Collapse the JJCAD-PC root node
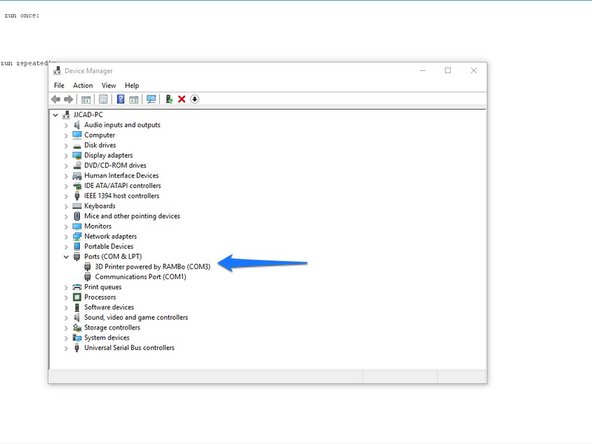Screen dimensions: 592x444 (56, 115)
